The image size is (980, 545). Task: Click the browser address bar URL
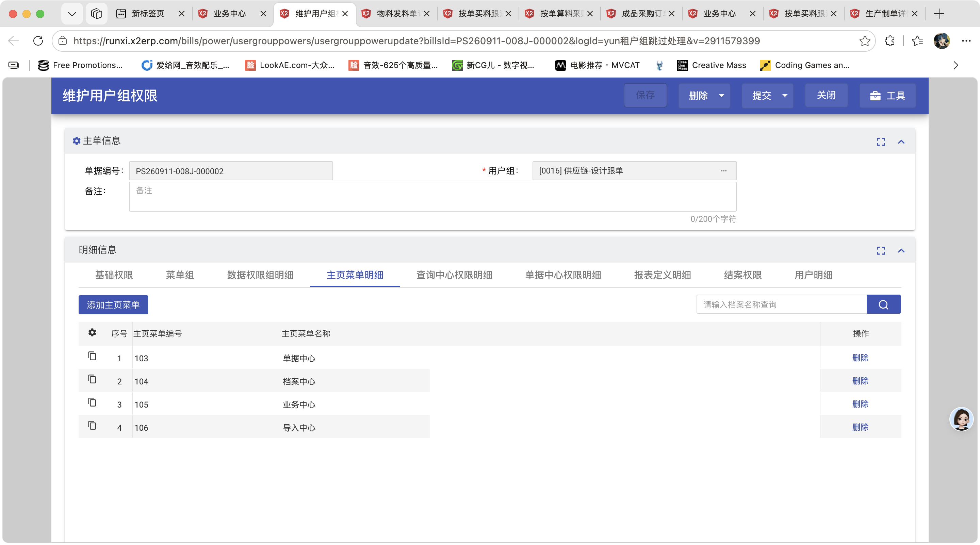coord(416,41)
